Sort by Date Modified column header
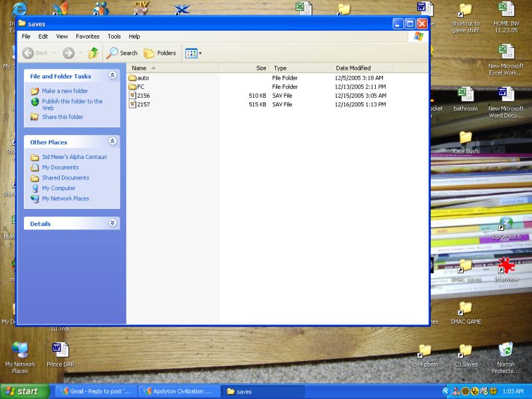 point(353,68)
